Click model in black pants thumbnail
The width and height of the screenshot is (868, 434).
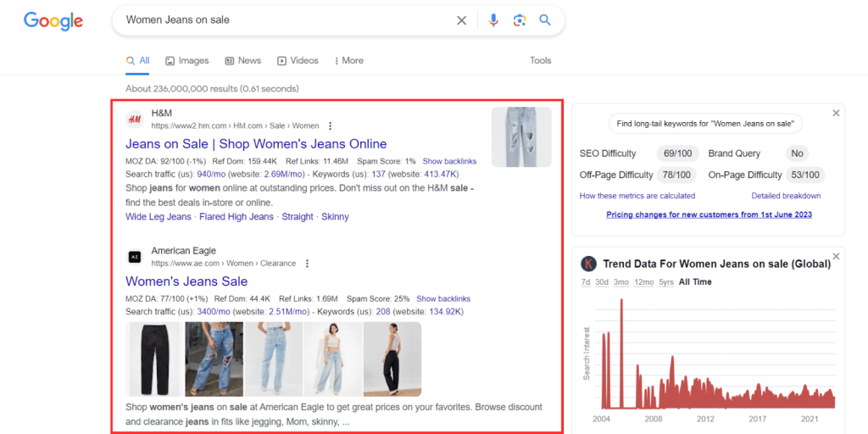(392, 359)
